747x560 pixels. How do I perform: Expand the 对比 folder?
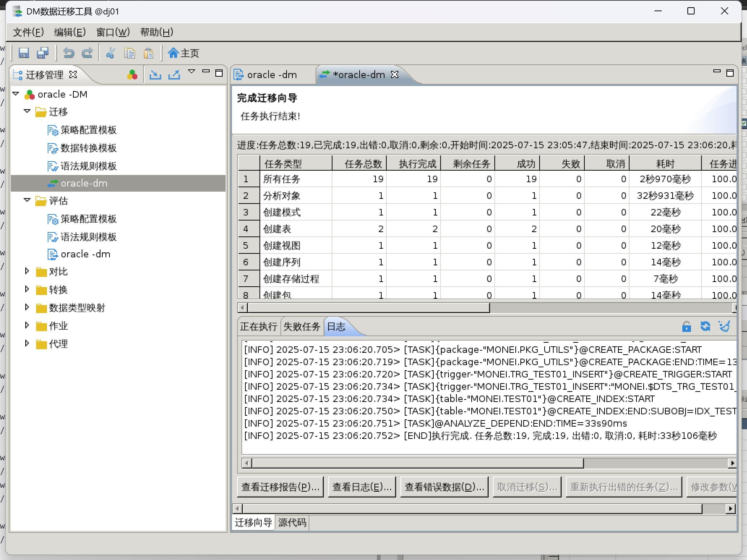pos(27,271)
